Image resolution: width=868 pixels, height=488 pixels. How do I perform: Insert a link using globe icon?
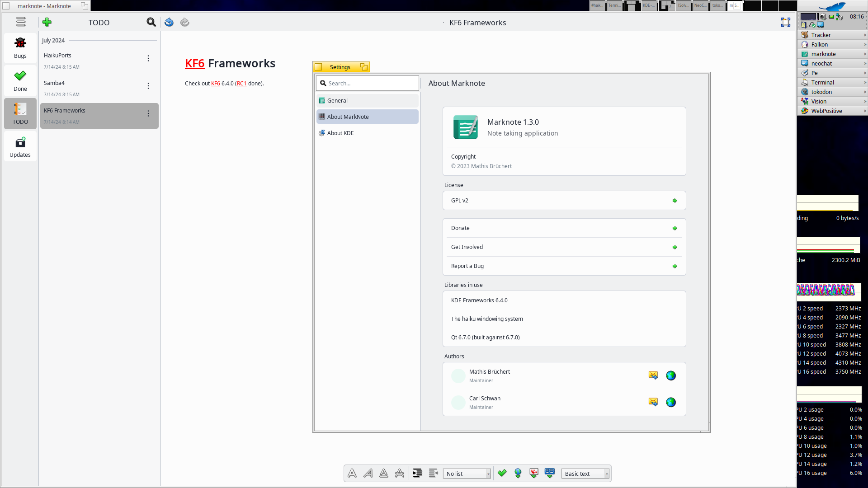pyautogui.click(x=518, y=473)
